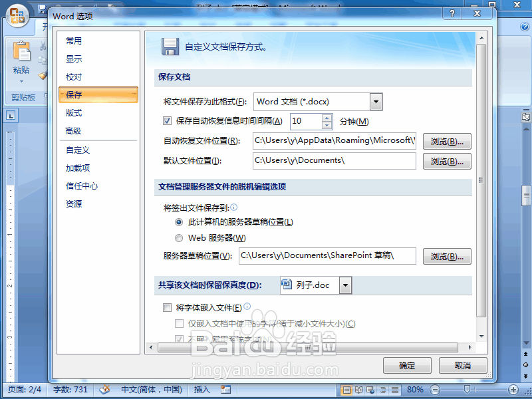The image size is (532, 399).
Task: Click dialog scroll down arrow
Action: 481,336
